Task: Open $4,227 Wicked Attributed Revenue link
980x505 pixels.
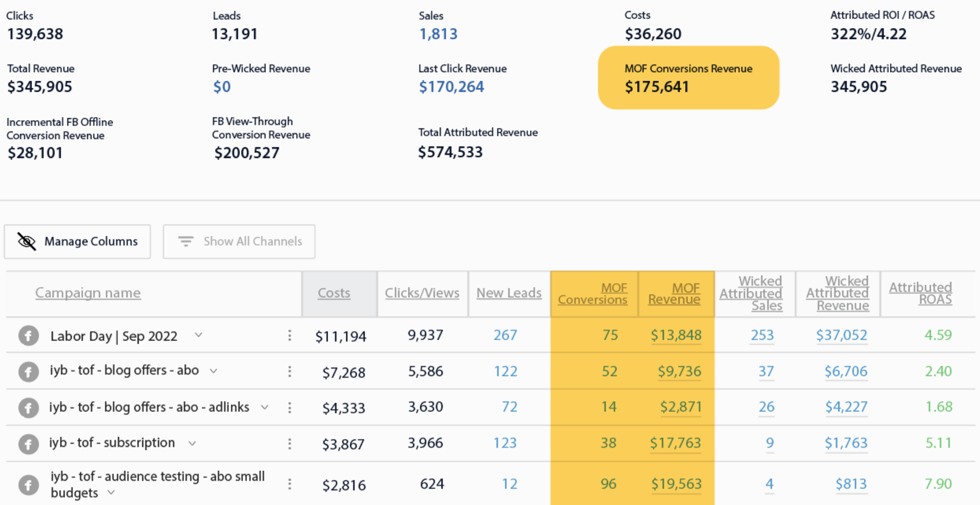Action: (x=847, y=408)
